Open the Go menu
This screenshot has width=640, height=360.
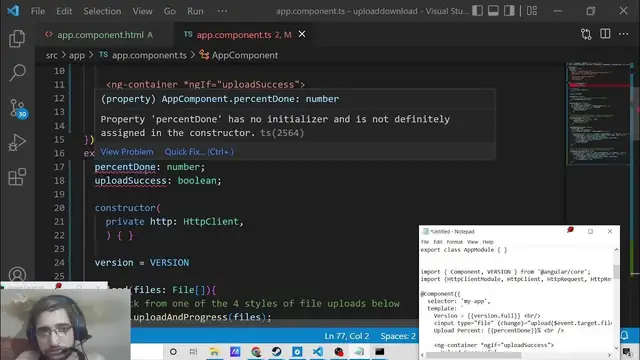[170, 11]
